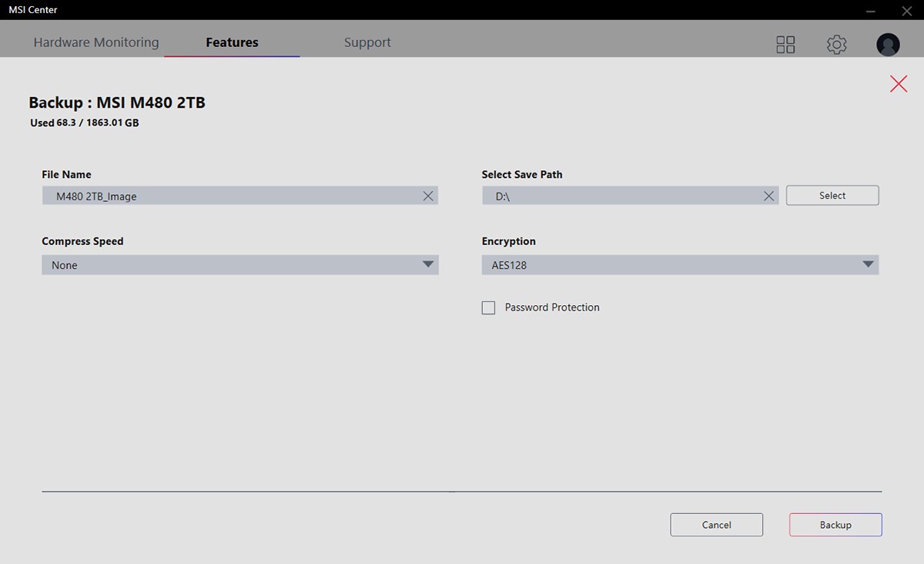Close the Backup panel with red X

click(898, 84)
